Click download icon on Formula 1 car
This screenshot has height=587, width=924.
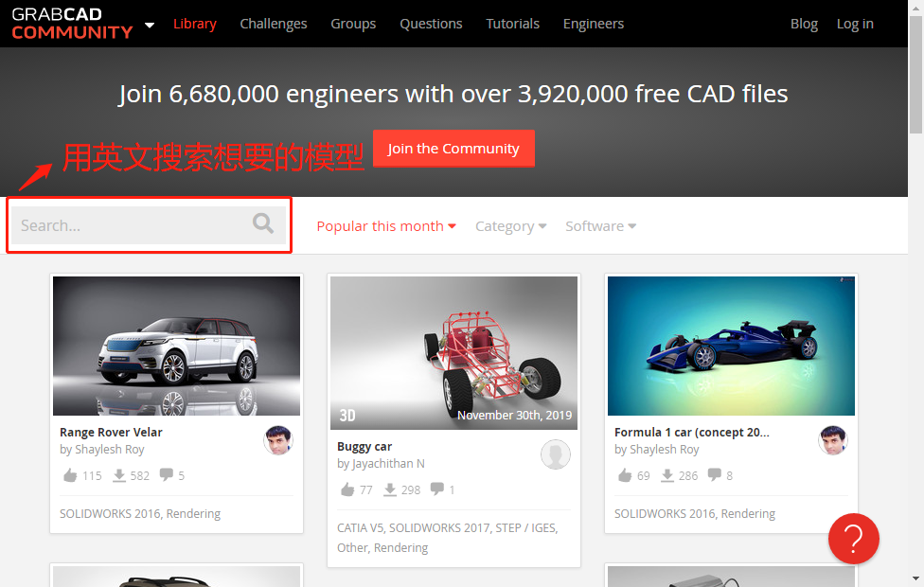[667, 475]
